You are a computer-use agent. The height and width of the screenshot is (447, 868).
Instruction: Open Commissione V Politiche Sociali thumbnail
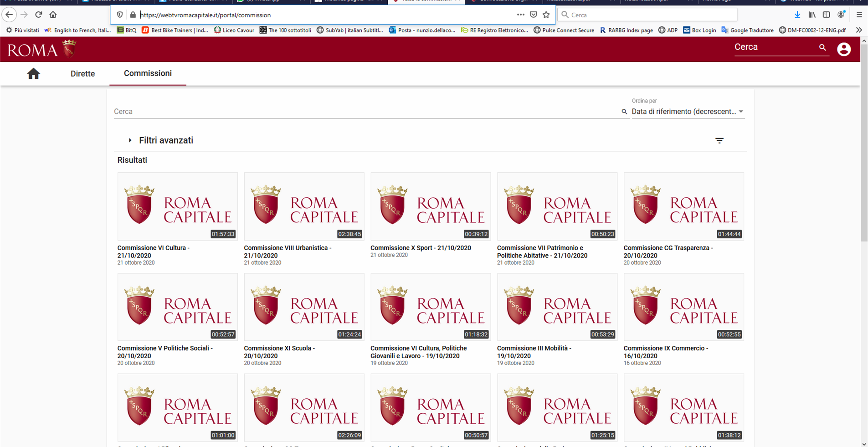click(178, 307)
